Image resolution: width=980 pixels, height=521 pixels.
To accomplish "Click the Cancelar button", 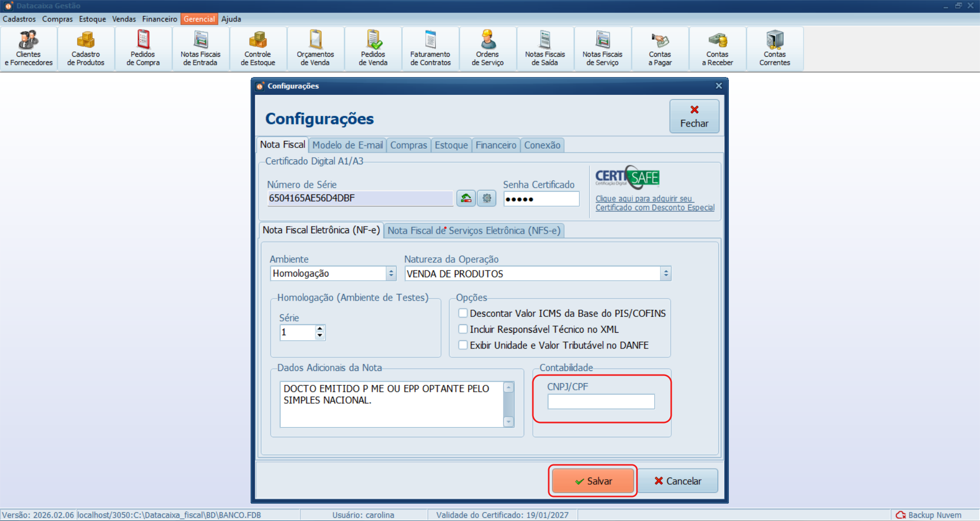I will [x=678, y=481].
